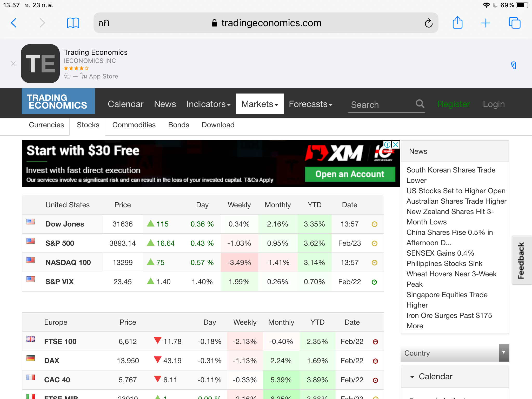This screenshot has height=399, width=532.
Task: Tap the reload page icon
Action: coord(428,23)
